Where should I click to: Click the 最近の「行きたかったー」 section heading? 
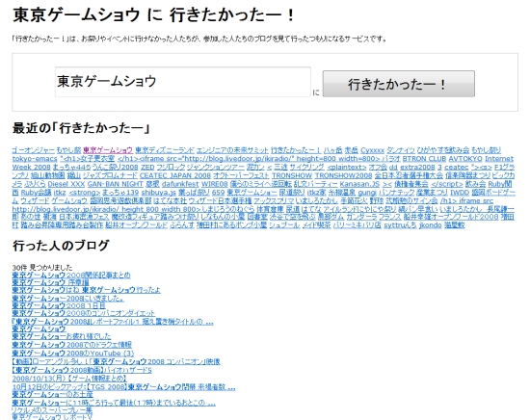click(81, 128)
